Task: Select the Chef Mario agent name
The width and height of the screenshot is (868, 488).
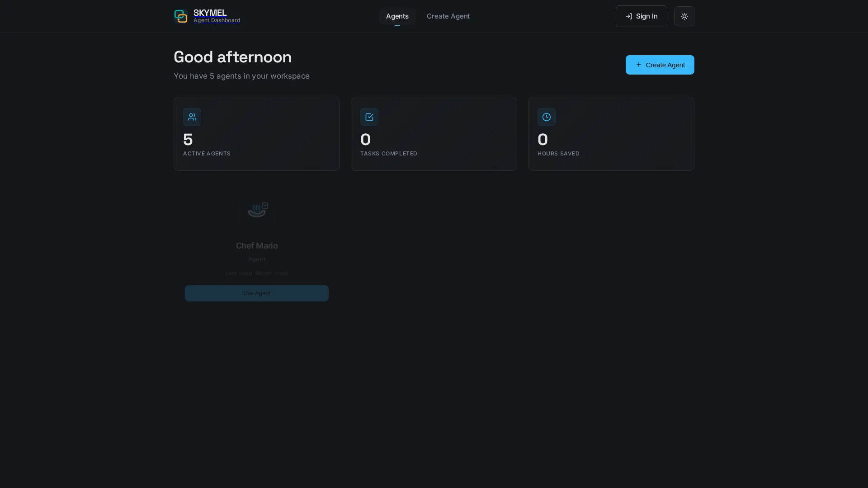Action: tap(256, 246)
